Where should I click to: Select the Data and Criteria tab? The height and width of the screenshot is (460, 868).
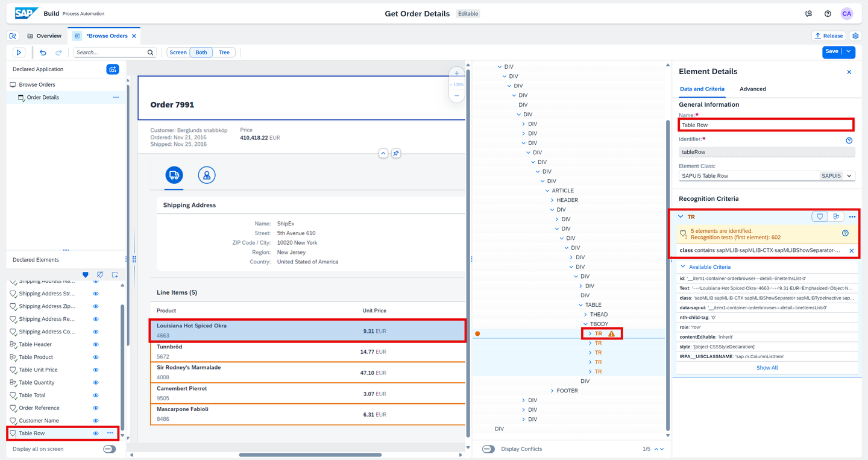click(702, 89)
